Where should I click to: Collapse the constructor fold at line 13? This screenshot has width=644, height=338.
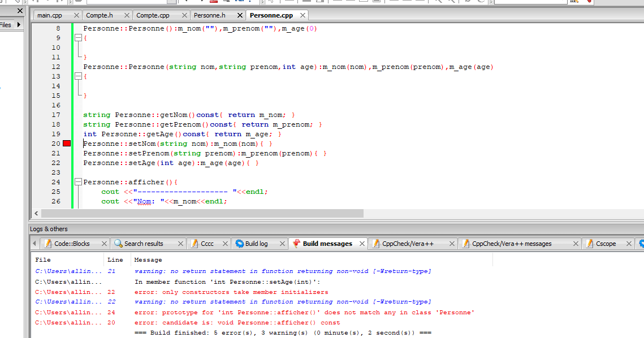tap(77, 76)
